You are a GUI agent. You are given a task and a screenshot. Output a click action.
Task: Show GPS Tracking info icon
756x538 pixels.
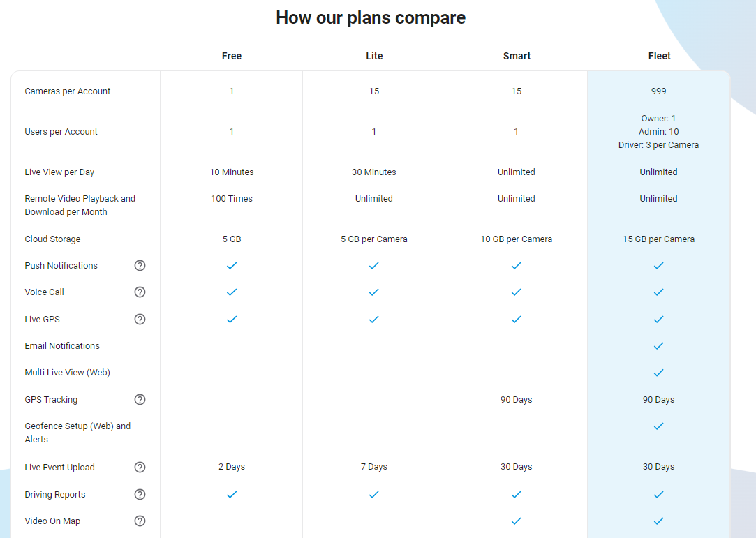pyautogui.click(x=140, y=400)
